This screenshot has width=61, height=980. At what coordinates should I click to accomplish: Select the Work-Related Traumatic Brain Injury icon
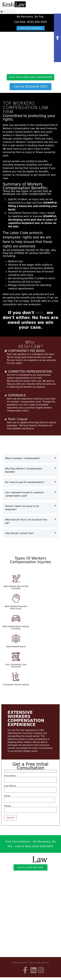pos(16,599)
